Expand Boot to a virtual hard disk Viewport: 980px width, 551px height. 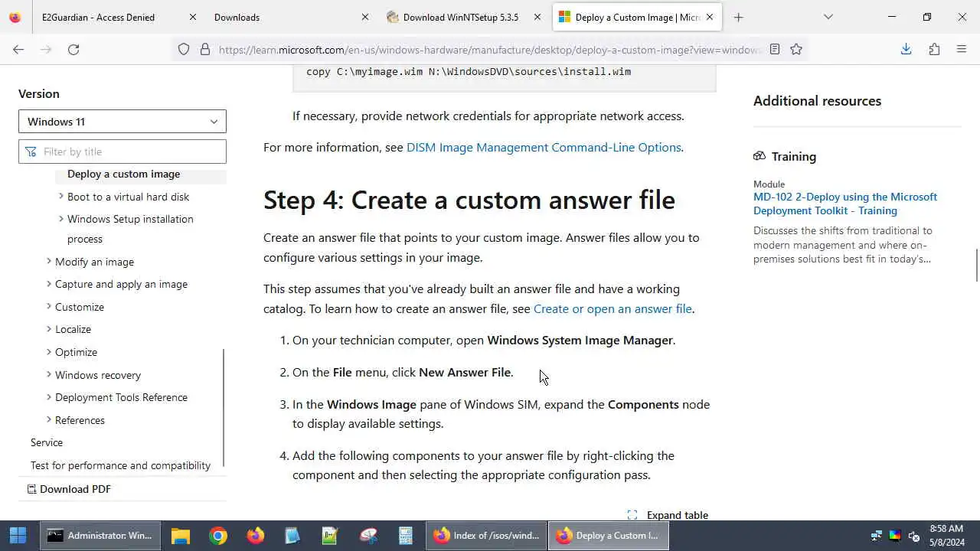(61, 197)
